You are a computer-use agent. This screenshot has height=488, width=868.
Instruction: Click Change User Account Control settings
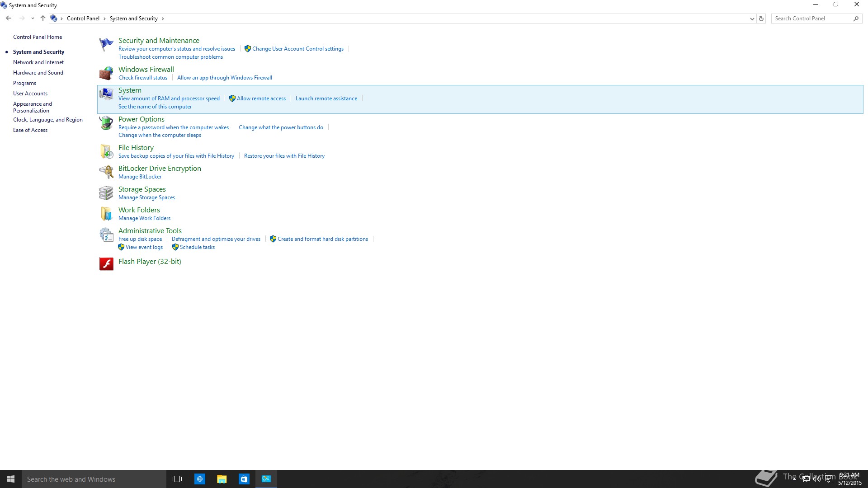point(298,49)
